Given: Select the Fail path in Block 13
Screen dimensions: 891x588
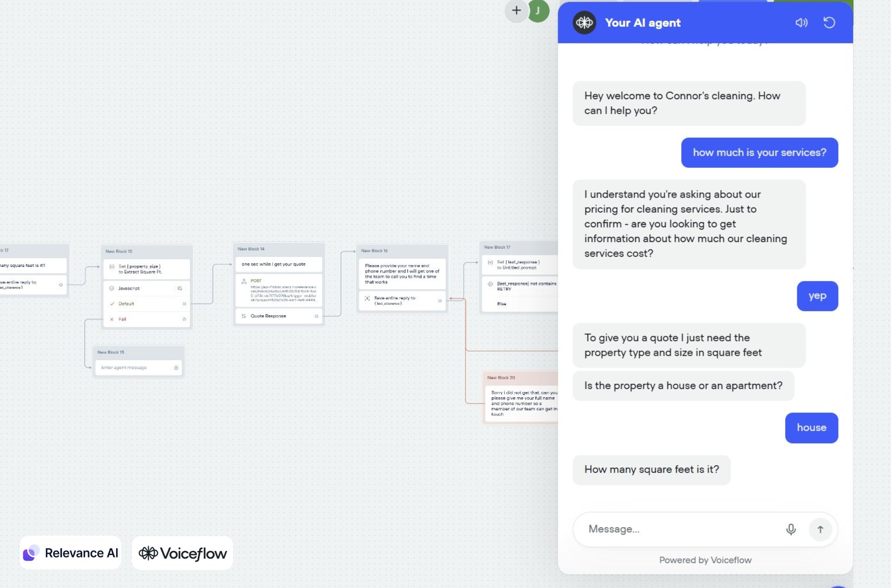Looking at the screenshot, I should point(122,319).
